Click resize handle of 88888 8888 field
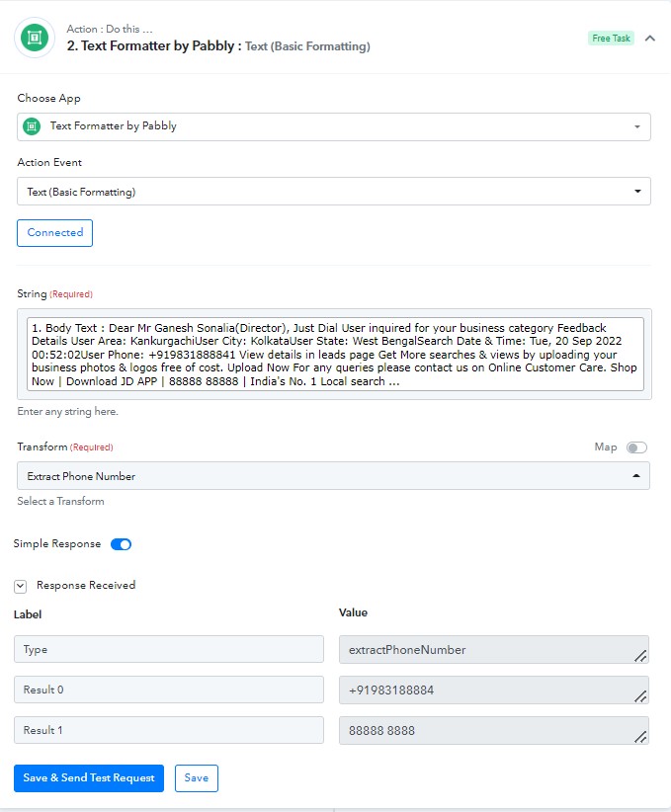The height and width of the screenshot is (812, 671). click(x=641, y=737)
